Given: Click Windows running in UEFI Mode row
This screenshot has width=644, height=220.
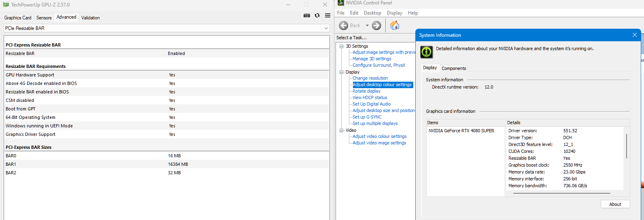Looking at the screenshot, I should 166,126.
